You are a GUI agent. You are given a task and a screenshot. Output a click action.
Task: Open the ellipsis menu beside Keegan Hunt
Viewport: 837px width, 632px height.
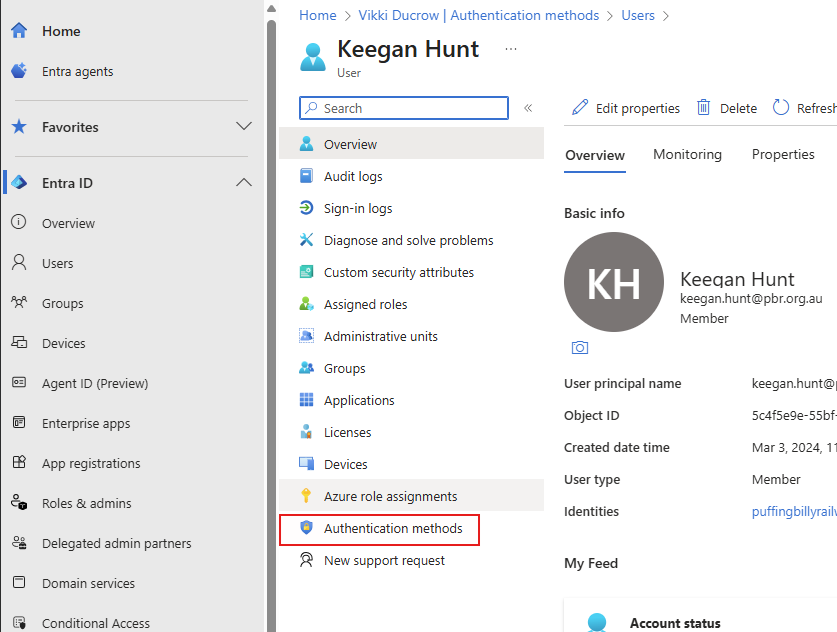[x=511, y=49]
